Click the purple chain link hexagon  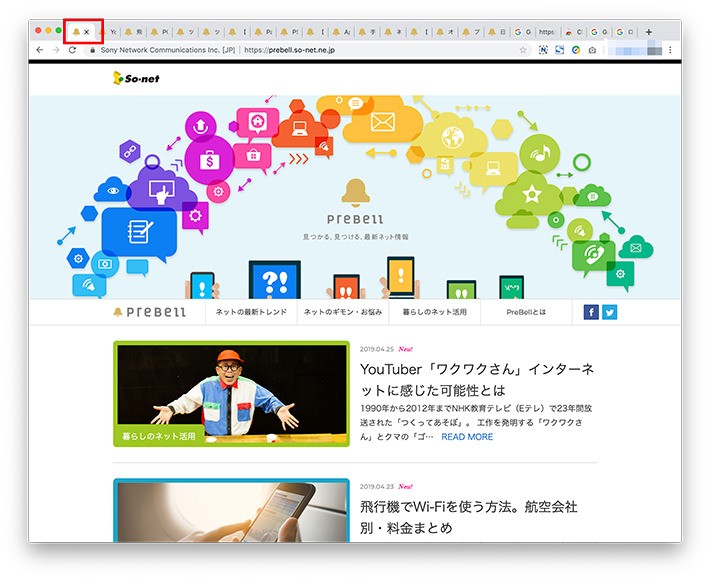click(130, 151)
